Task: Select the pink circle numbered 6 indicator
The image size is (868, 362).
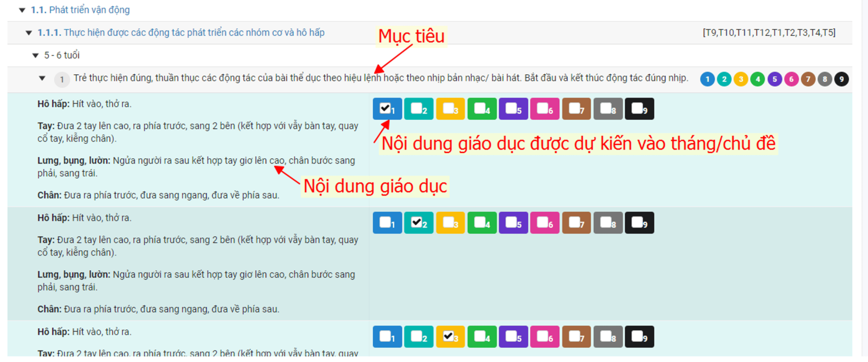Action: point(791,79)
